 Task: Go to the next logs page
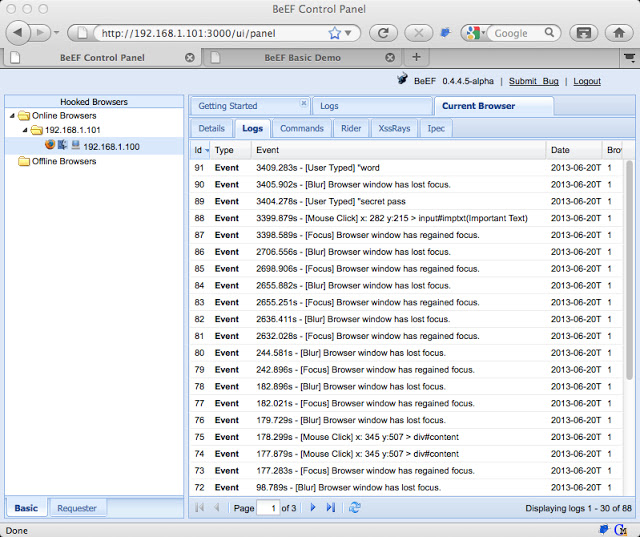coord(312,508)
